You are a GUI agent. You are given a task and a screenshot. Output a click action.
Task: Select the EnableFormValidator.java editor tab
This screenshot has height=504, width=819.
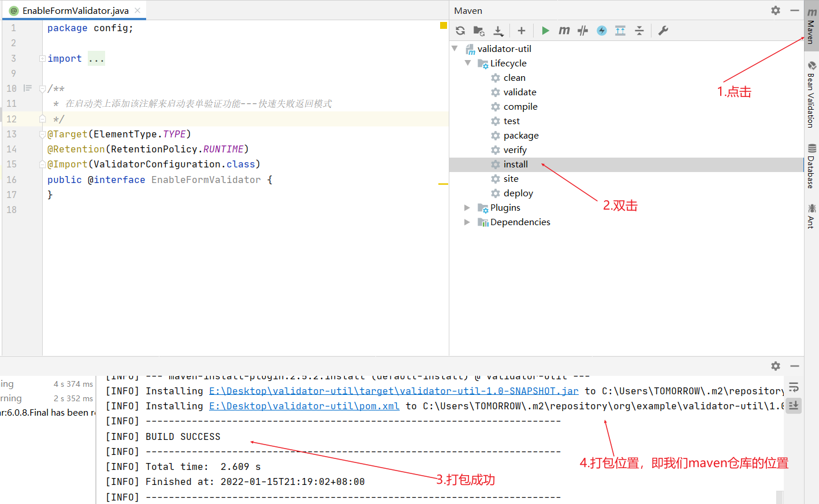pyautogui.click(x=75, y=10)
